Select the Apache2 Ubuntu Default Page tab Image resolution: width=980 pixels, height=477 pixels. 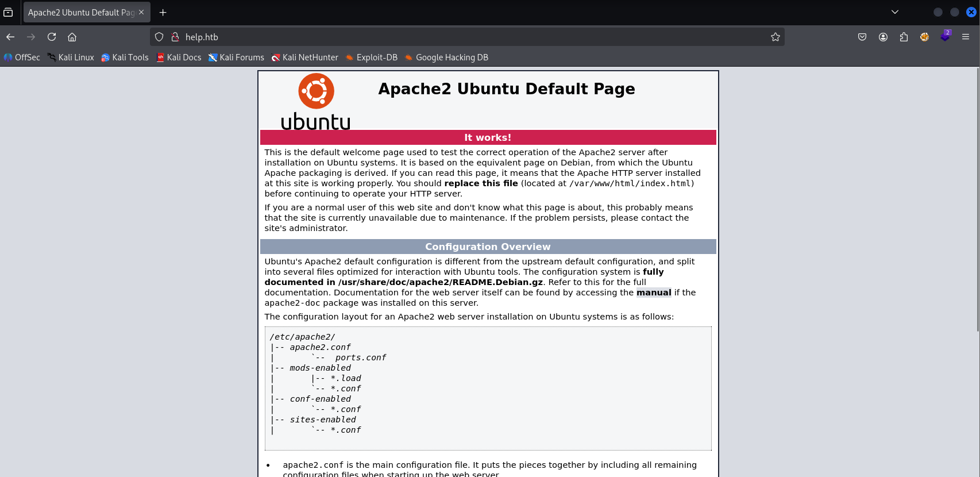tap(87, 12)
